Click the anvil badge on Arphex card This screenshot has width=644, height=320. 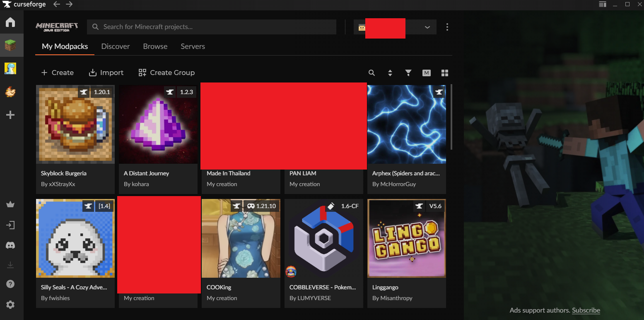[x=439, y=92]
